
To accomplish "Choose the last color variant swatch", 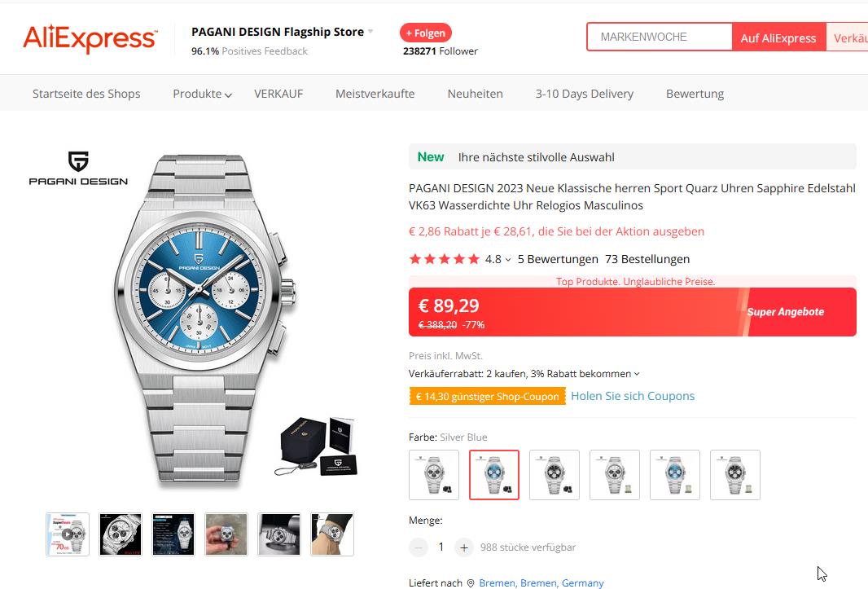I will 735,475.
